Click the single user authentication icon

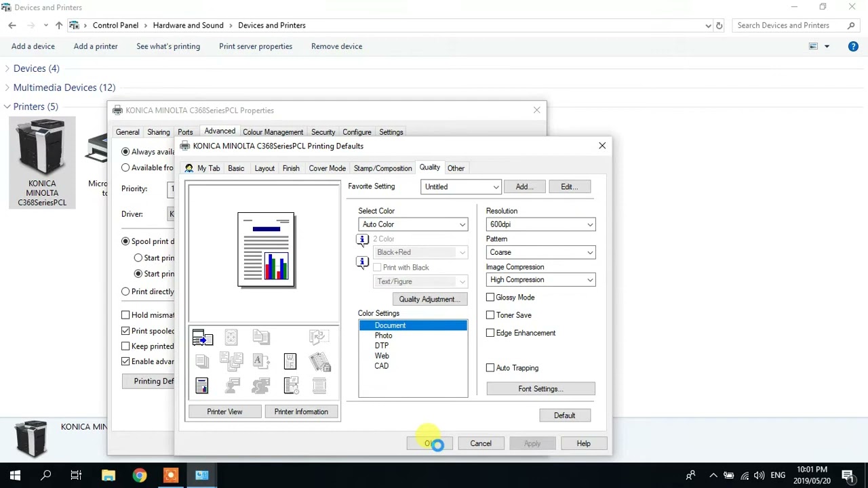233,386
